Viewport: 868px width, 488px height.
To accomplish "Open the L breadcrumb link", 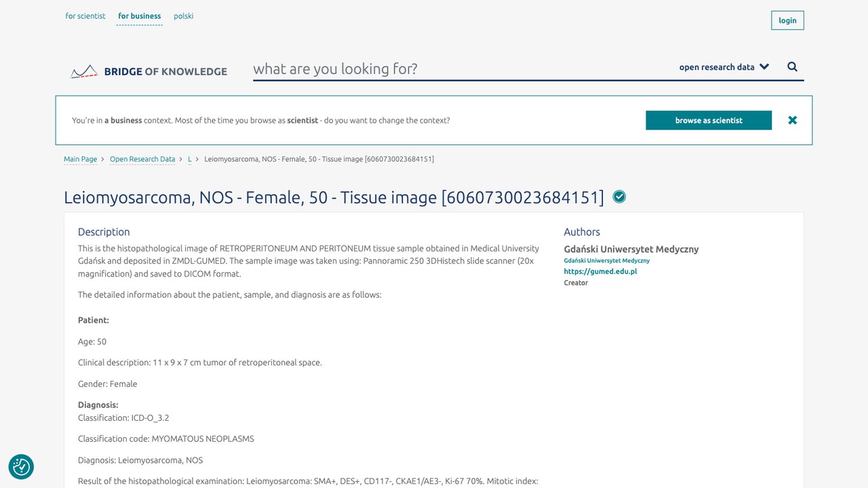I will [x=190, y=159].
